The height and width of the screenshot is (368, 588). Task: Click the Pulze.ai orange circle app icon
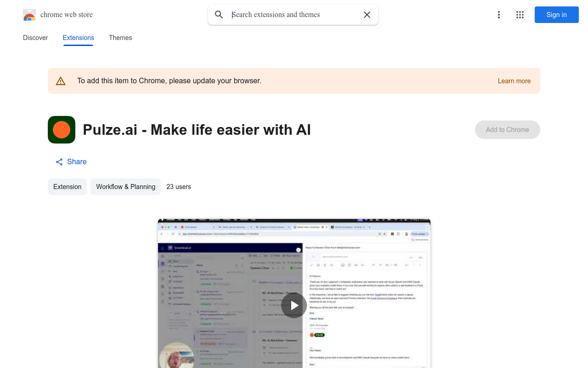62,130
